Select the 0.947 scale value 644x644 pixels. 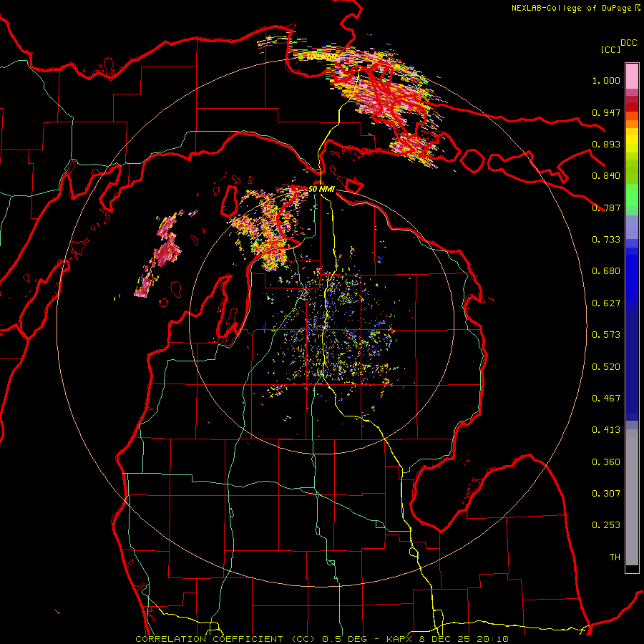tap(606, 112)
